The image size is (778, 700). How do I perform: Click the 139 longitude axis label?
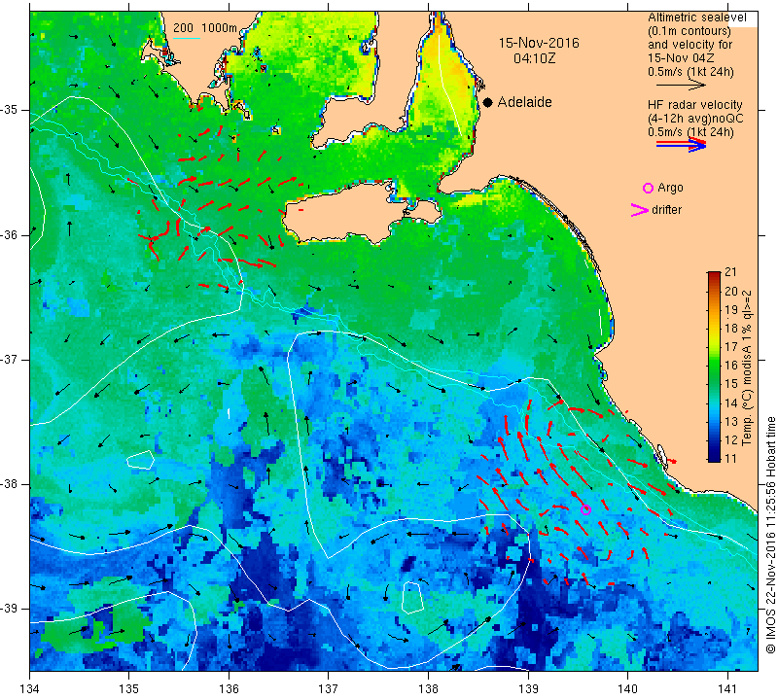[528, 688]
